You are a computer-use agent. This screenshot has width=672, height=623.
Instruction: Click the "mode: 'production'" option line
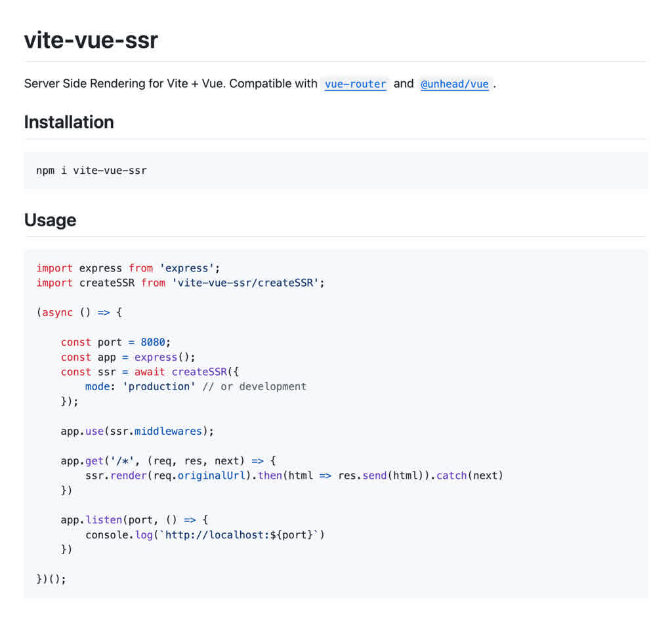(196, 387)
